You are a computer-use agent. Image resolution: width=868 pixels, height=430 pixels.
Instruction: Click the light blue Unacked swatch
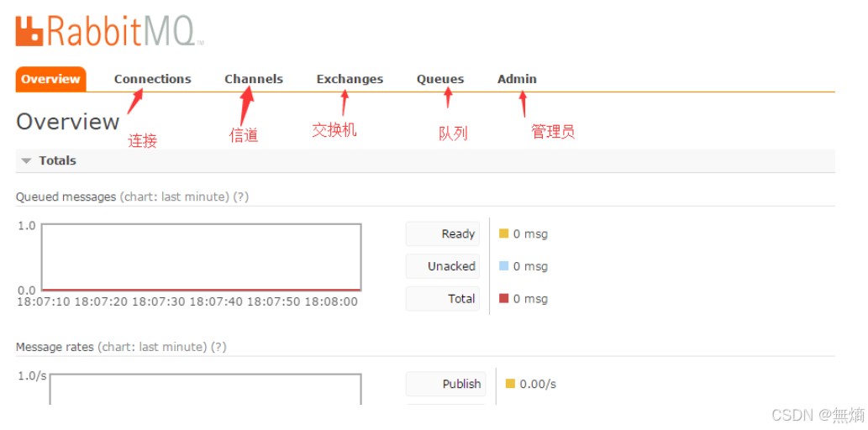(x=504, y=265)
